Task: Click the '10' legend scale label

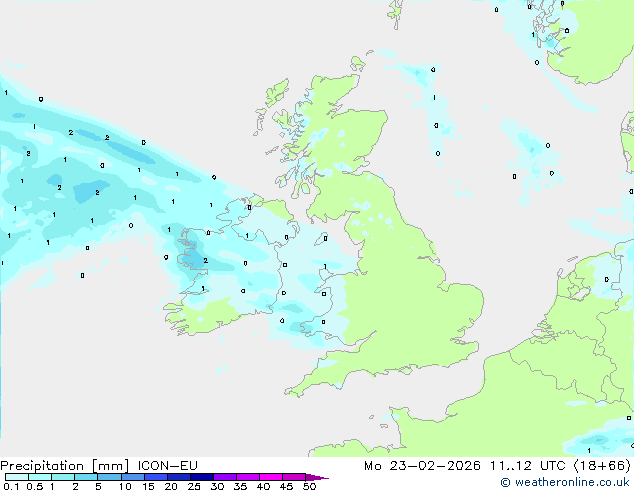Action: (x=125, y=486)
